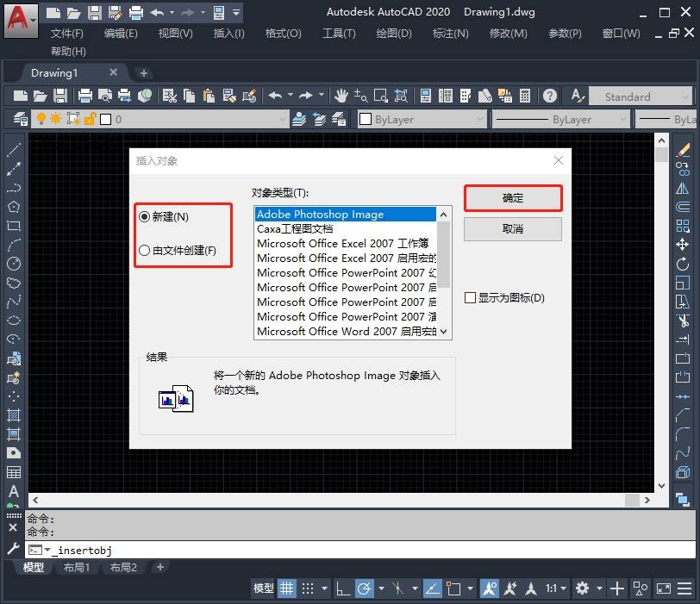Screen dimensions: 700x604
Task: Toggle grid display in status bar
Action: click(x=286, y=588)
